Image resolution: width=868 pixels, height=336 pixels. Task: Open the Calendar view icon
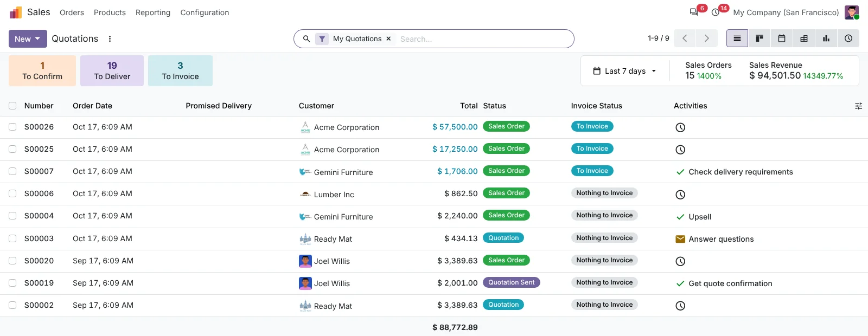782,38
